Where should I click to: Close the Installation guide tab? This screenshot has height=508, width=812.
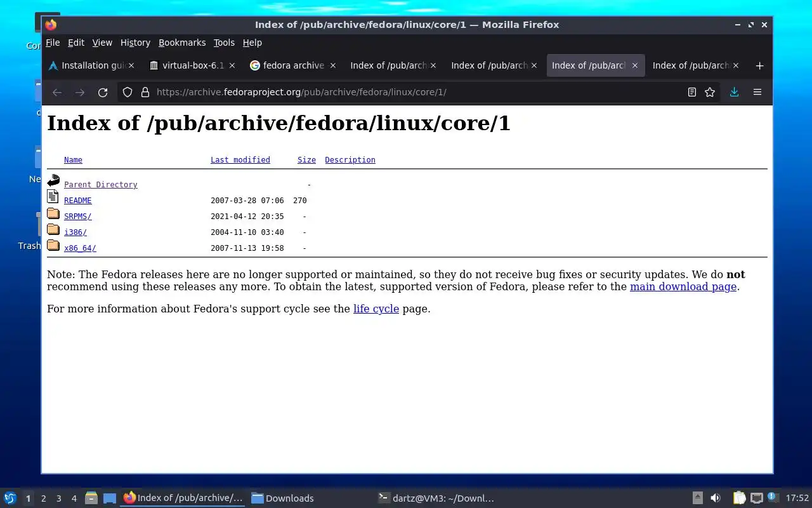131,65
